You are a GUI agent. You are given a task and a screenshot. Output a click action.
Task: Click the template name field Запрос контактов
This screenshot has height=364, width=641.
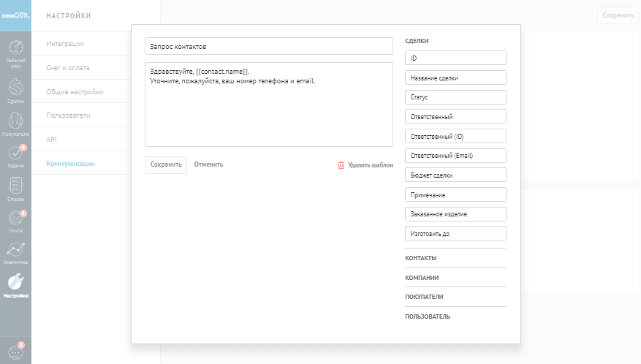(x=269, y=46)
